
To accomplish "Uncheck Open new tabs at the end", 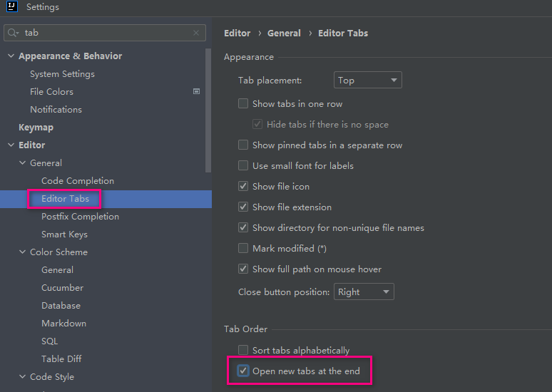I will click(x=243, y=371).
